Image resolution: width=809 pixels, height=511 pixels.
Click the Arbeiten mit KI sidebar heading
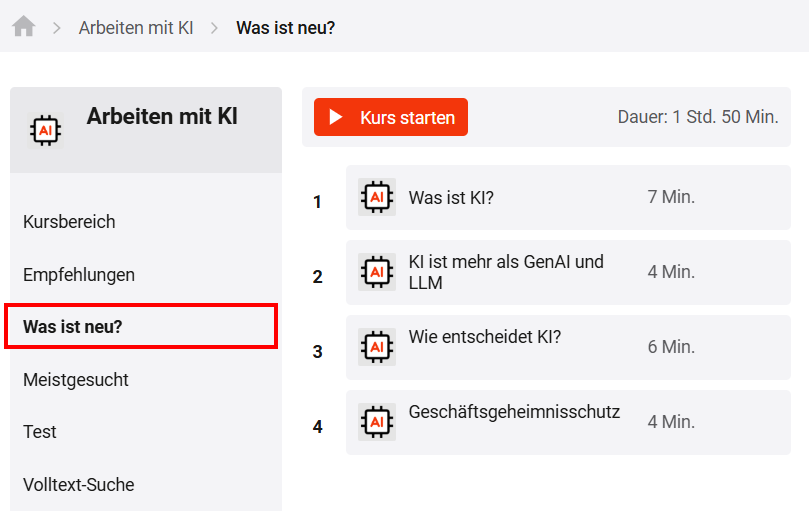[x=162, y=116]
